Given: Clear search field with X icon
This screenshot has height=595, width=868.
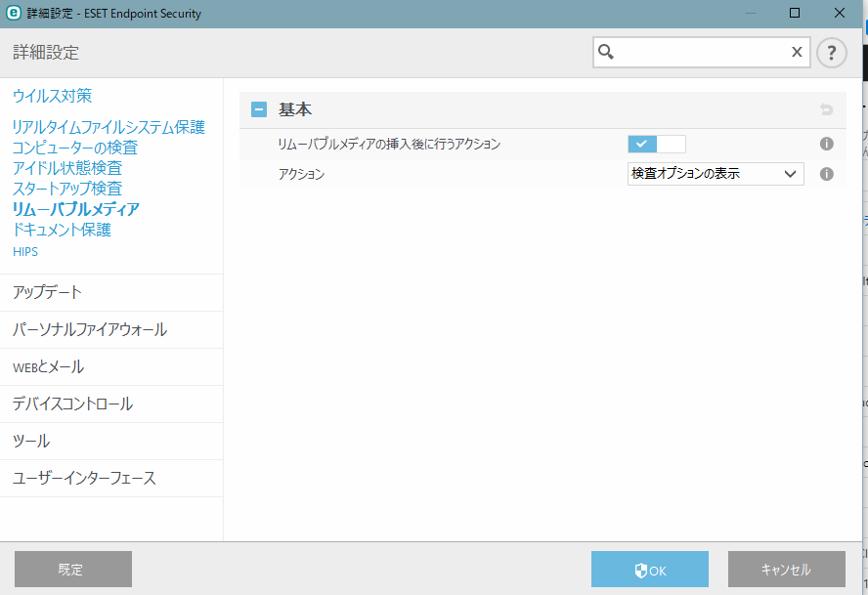Looking at the screenshot, I should (797, 52).
